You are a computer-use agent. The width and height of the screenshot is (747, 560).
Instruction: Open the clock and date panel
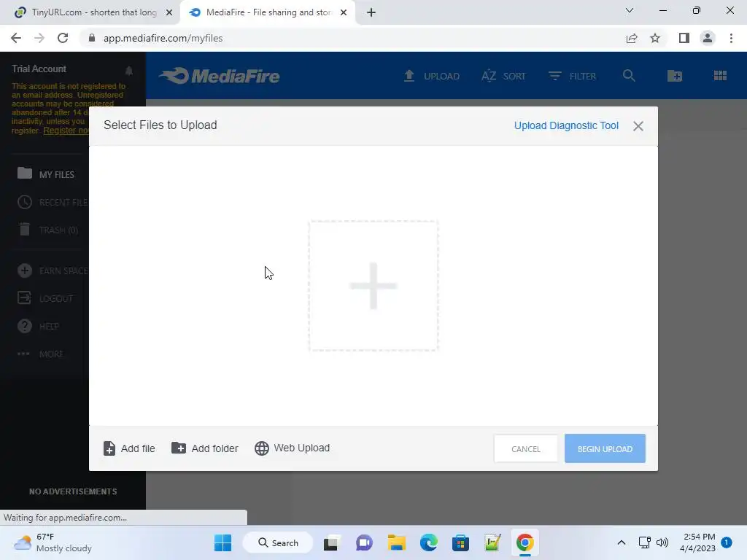pos(698,542)
